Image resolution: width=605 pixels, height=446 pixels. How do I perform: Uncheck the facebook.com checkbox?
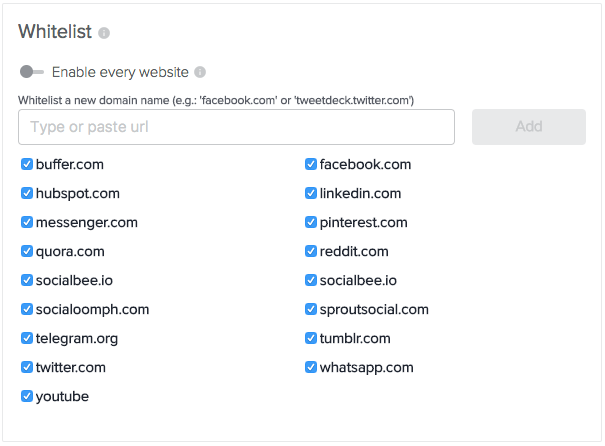point(311,164)
